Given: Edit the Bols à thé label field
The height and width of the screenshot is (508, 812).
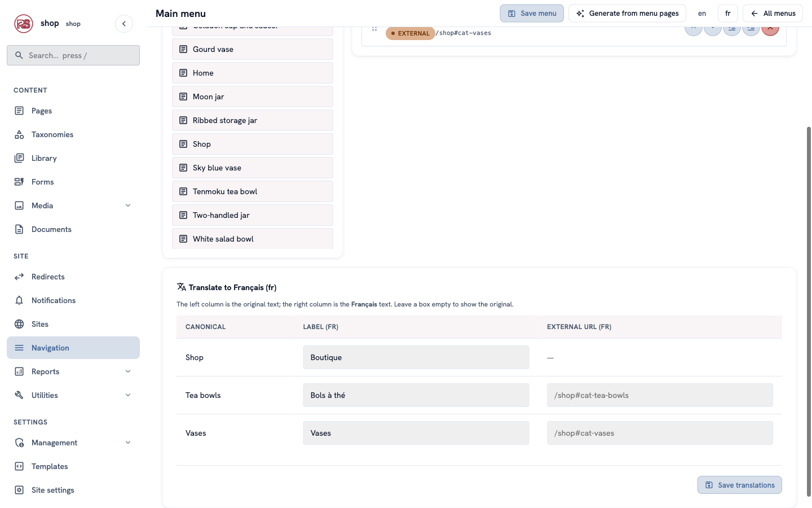Looking at the screenshot, I should click(416, 395).
